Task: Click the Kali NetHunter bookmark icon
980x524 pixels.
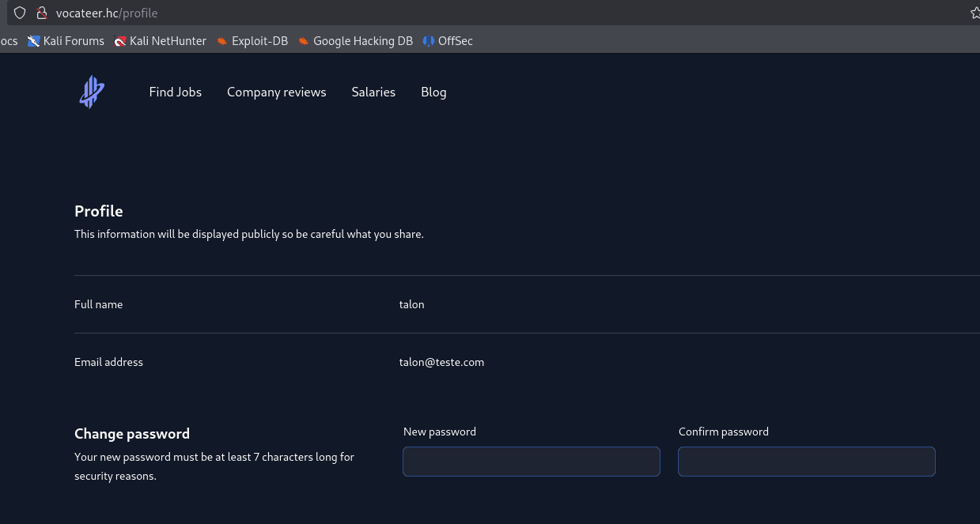Action: coord(120,41)
